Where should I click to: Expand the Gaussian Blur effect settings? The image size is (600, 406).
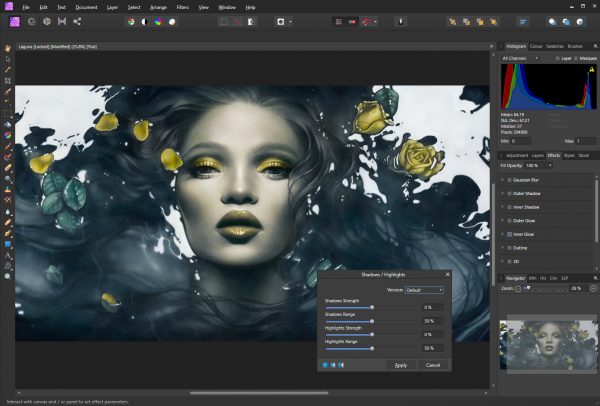point(502,180)
